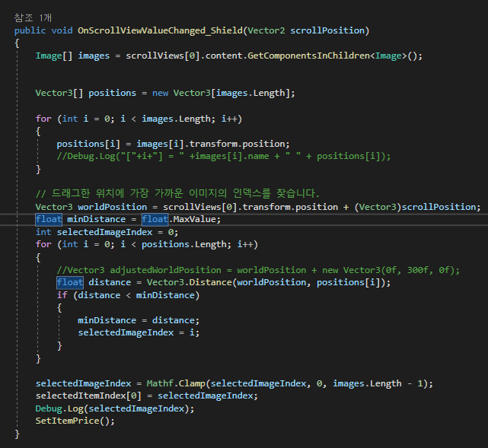Click 'positions.Length' in the second for loop
This screenshot has width=488, height=448.
(184, 244)
